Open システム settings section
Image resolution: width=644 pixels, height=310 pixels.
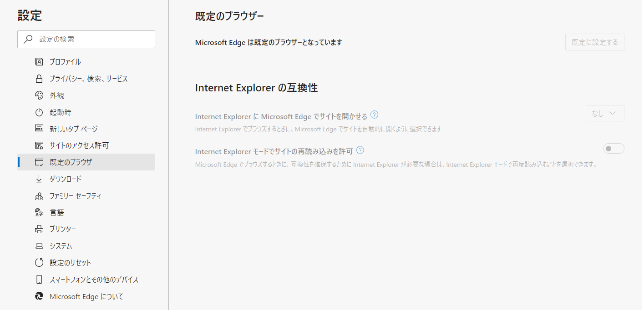tap(86, 246)
